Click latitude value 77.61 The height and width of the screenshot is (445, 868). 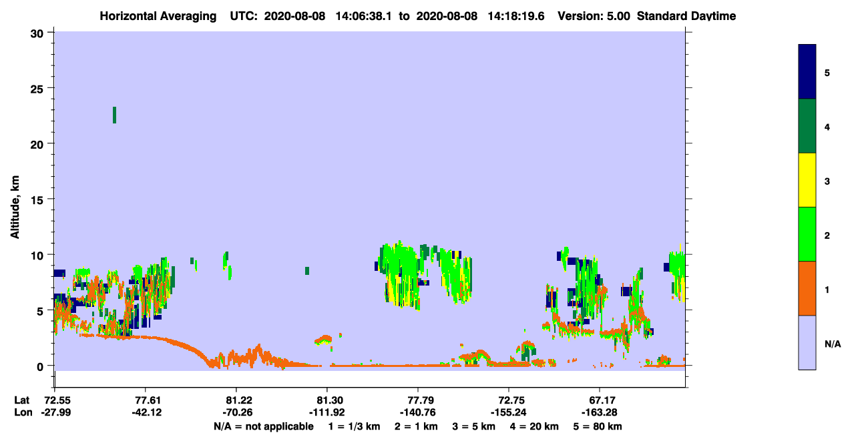pos(145,400)
